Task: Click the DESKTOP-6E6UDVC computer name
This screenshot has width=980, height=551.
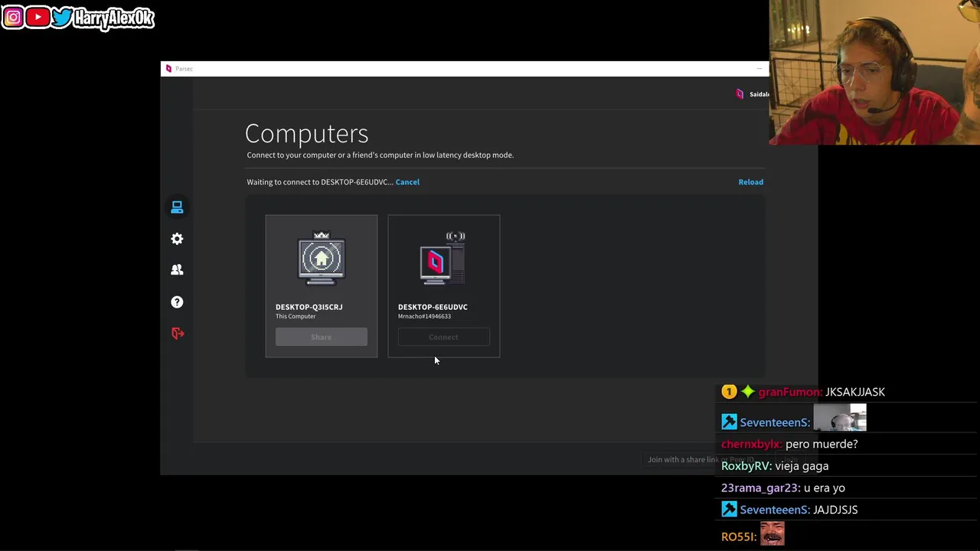Action: tap(433, 307)
